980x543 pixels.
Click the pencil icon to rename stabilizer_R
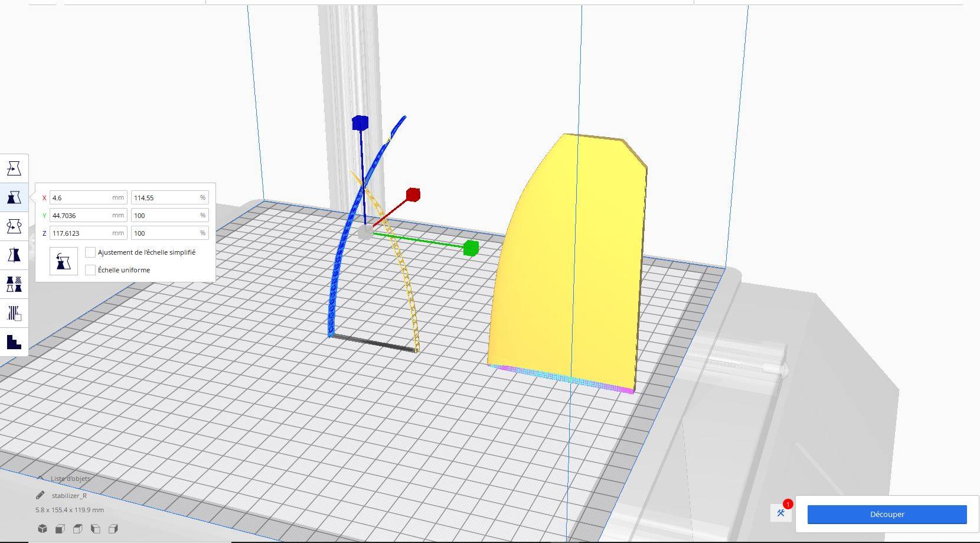[x=40, y=495]
